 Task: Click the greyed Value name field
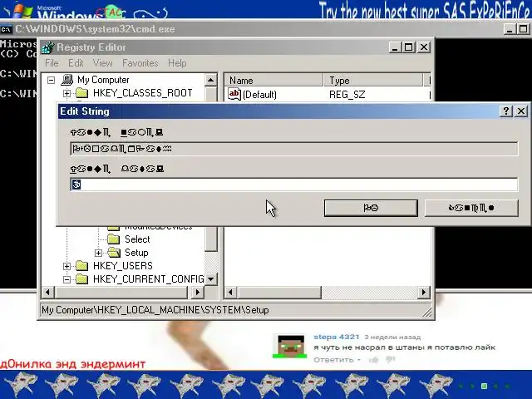click(293, 149)
